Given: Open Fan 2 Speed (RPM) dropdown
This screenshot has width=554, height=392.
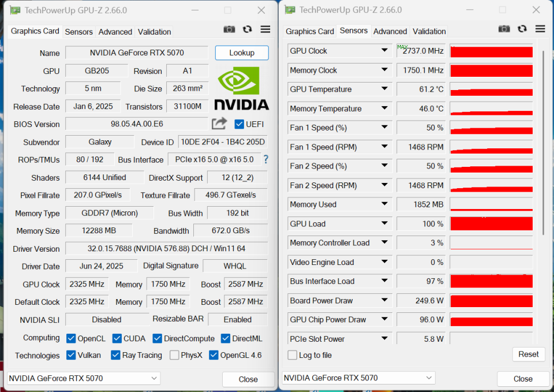Looking at the screenshot, I should (x=384, y=185).
